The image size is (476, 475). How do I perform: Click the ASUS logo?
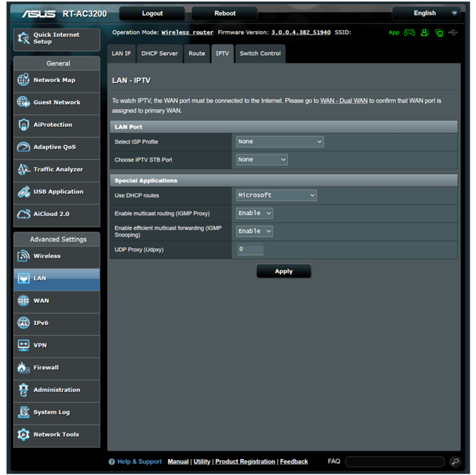38,14
